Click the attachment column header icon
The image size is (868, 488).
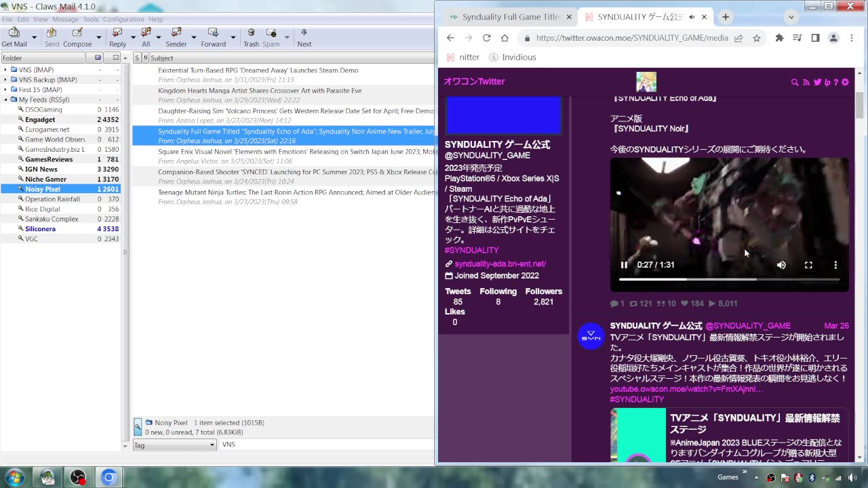click(144, 58)
